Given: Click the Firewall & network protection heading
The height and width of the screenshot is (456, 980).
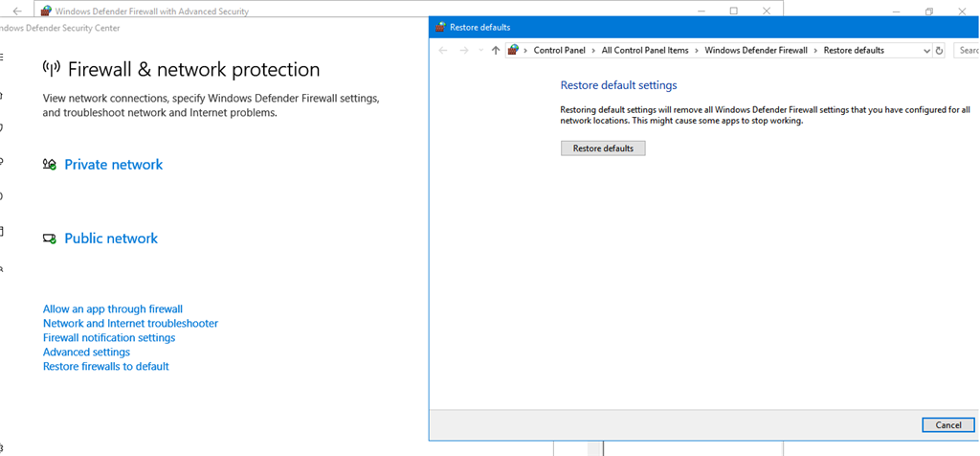Looking at the screenshot, I should (193, 69).
